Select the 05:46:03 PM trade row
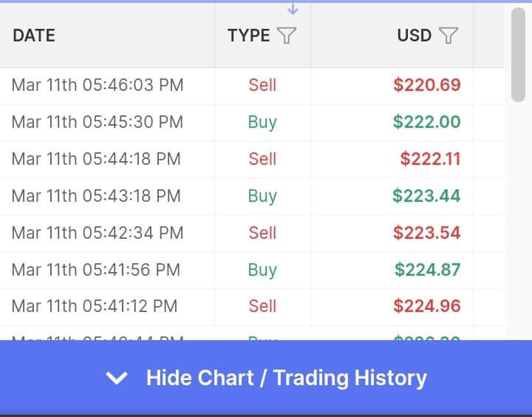Viewport: 532px width, 417px height. click(x=252, y=85)
